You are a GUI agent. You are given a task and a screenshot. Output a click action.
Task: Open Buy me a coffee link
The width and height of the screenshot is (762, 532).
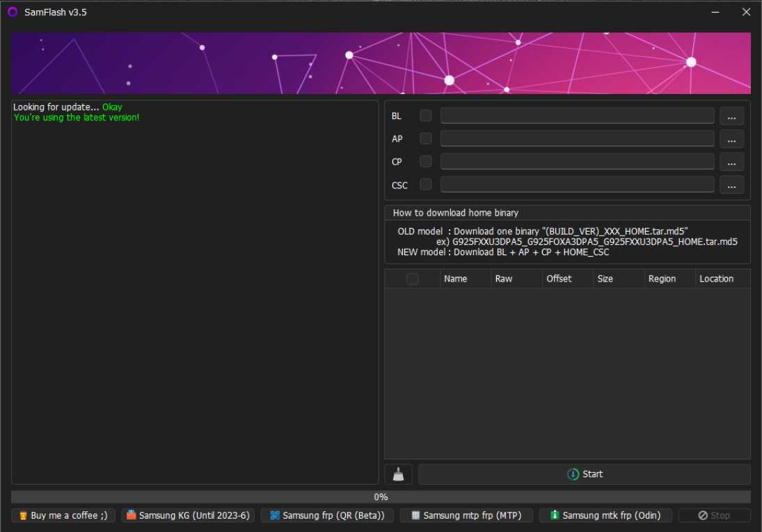pyautogui.click(x=63, y=515)
